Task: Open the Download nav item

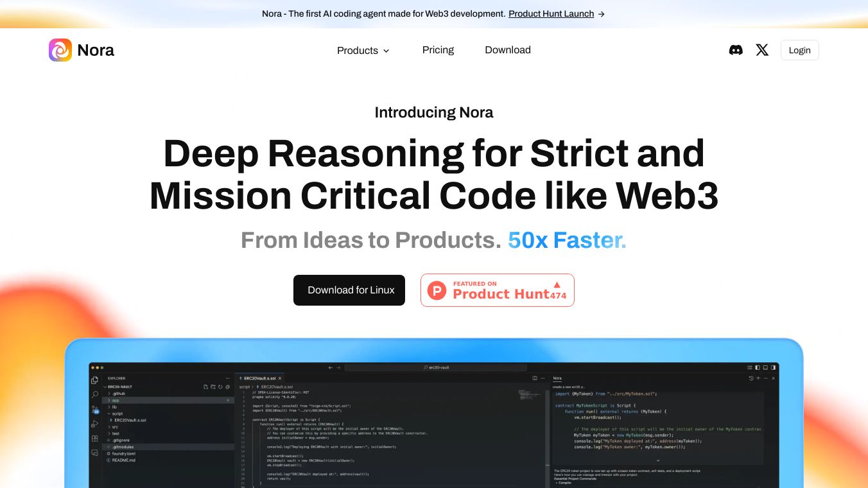Action: (508, 50)
